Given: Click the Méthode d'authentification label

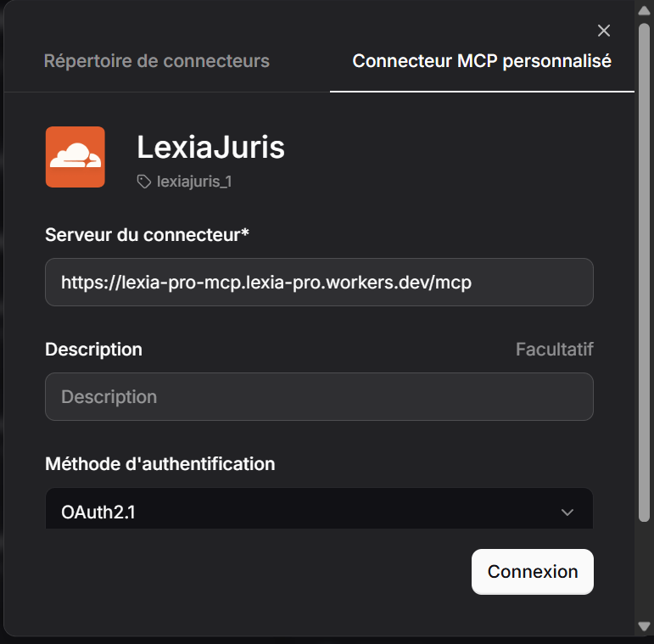Looking at the screenshot, I should [x=160, y=464].
